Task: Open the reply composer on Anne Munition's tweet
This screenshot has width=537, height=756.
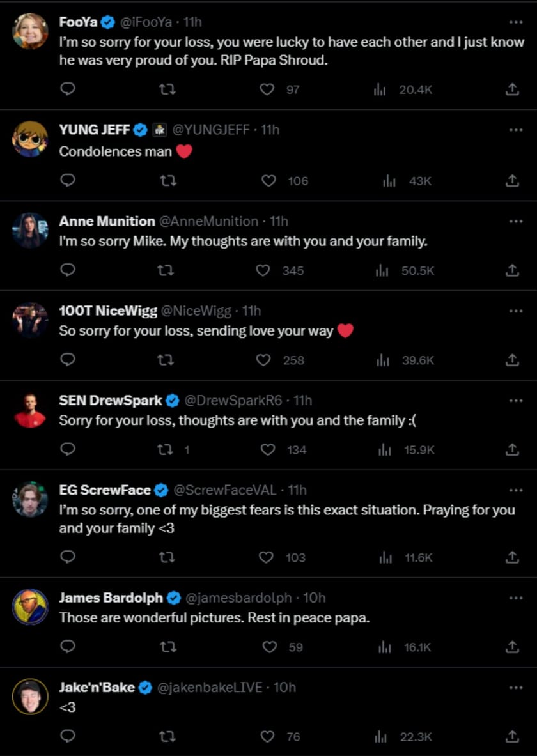Action: pyautogui.click(x=68, y=270)
